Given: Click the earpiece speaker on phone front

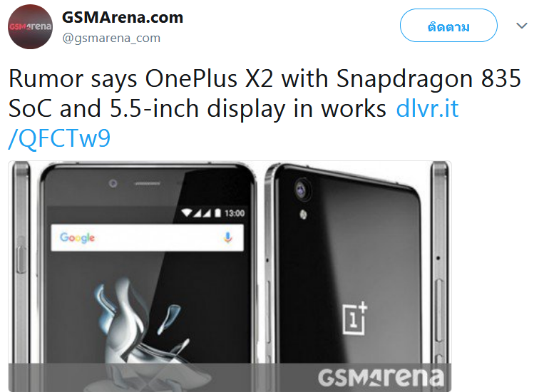Looking at the screenshot, I should coord(148,183).
